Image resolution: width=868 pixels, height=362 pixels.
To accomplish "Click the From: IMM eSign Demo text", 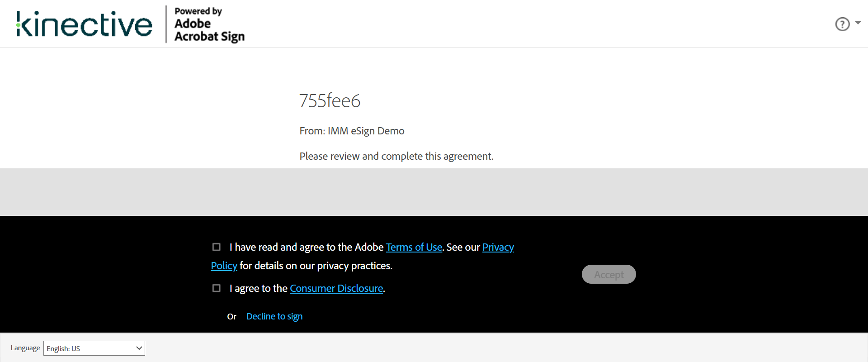I will [x=352, y=131].
